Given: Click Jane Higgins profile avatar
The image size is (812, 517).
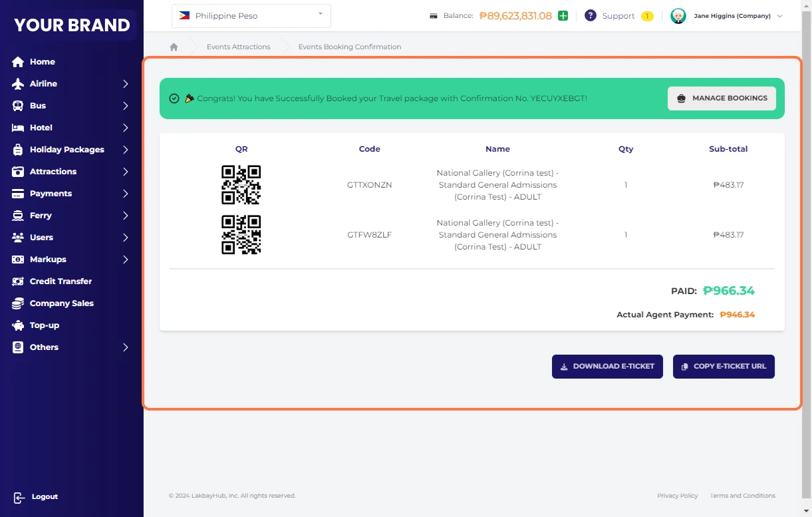Looking at the screenshot, I should [678, 16].
